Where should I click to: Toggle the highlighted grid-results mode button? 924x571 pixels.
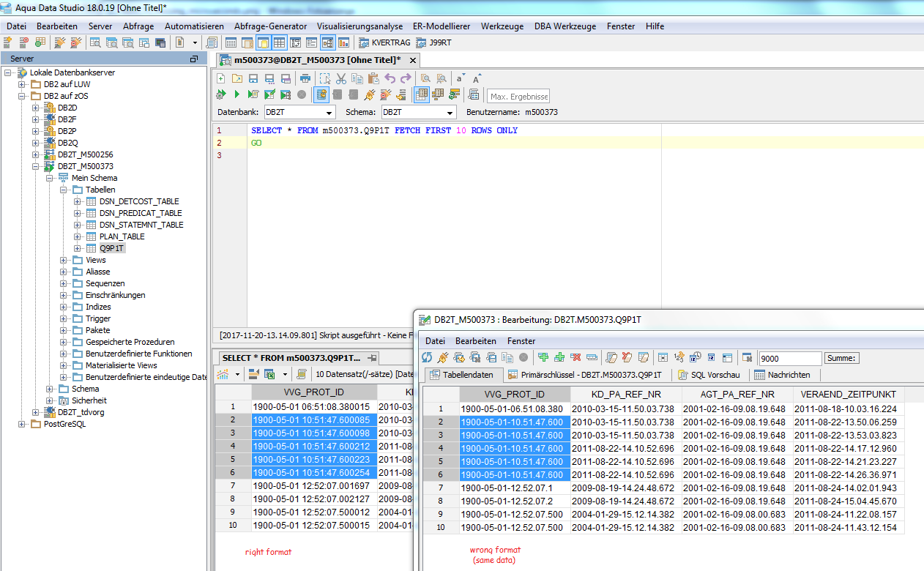click(421, 94)
